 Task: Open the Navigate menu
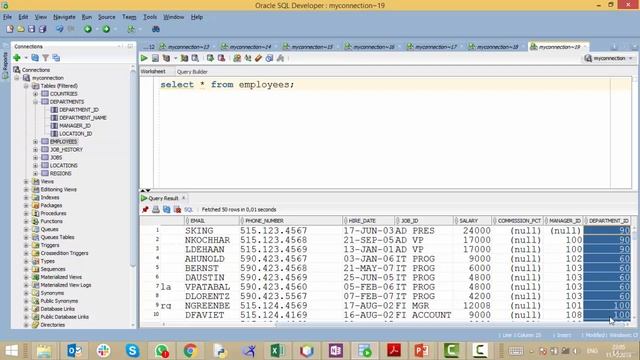coord(64,17)
